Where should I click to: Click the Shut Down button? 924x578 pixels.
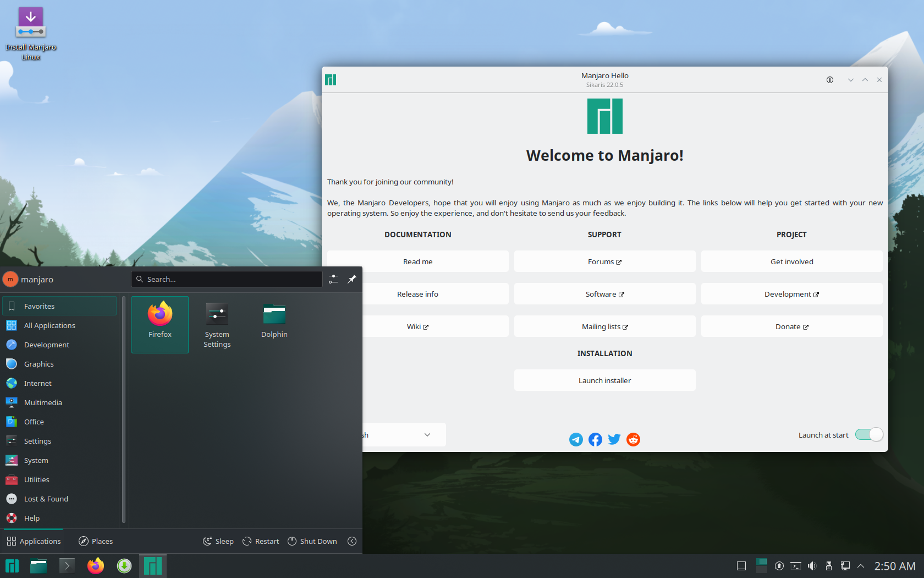(x=312, y=541)
